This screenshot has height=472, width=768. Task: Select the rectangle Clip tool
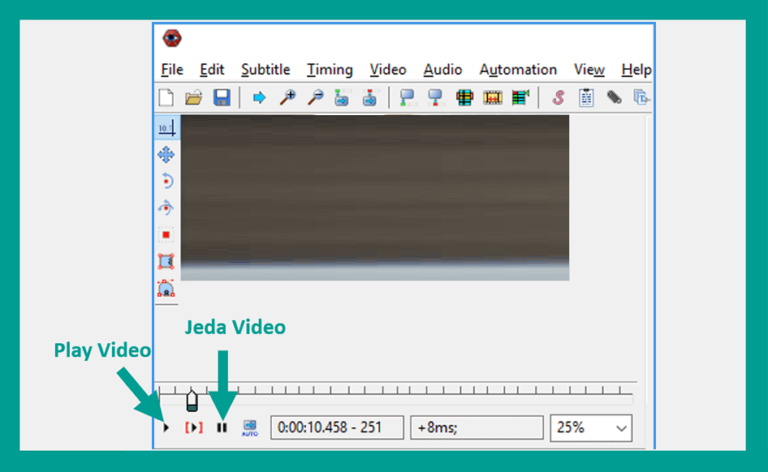tap(167, 261)
